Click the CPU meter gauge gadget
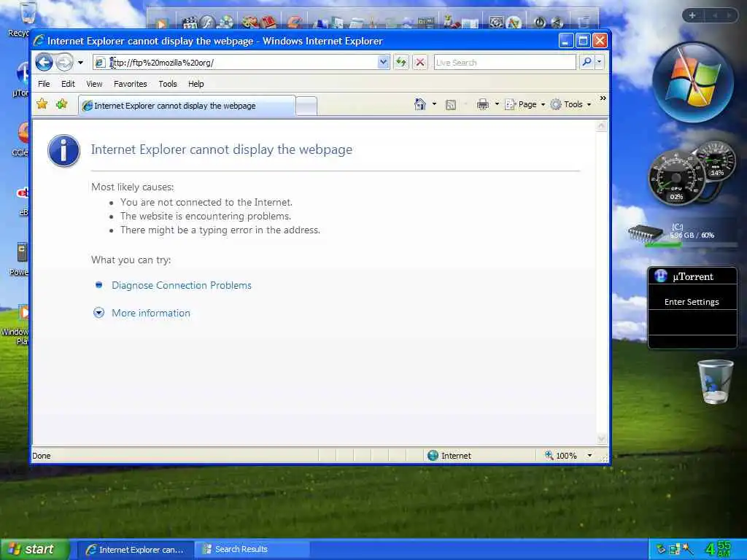 click(677, 178)
